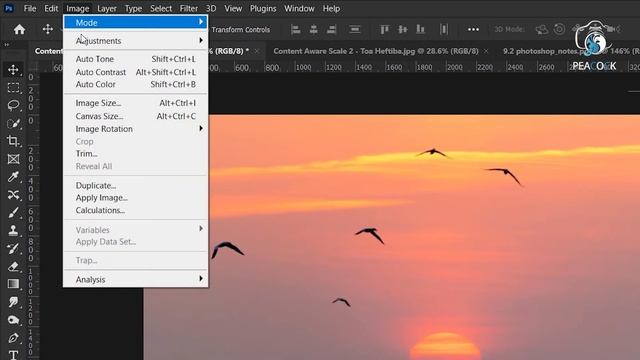
Task: Open the Type menu
Action: click(x=133, y=8)
